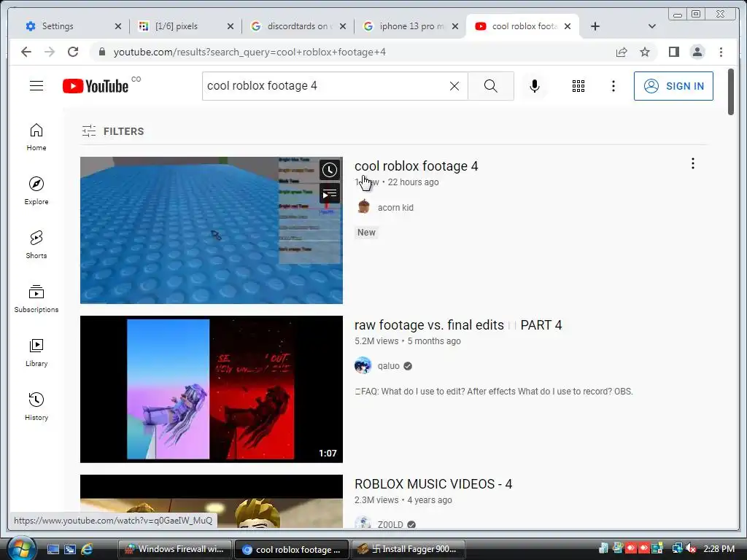Open Explore in the sidebar
Screen dimensions: 747x560
[36, 191]
